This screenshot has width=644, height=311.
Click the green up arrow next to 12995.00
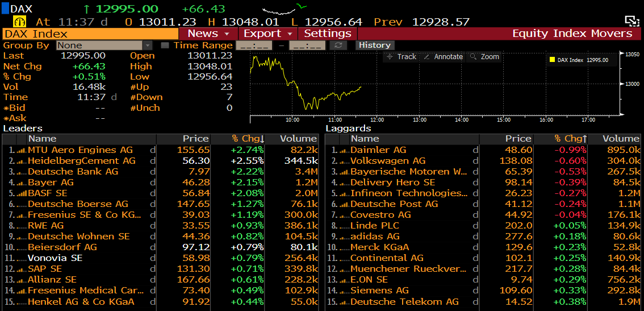[86, 9]
